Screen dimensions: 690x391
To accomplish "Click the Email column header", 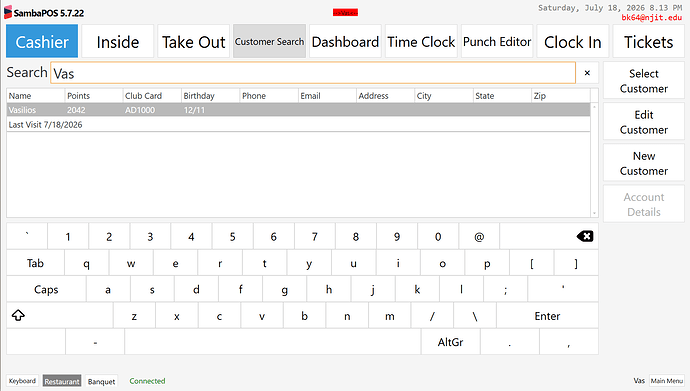I will pyautogui.click(x=327, y=95).
